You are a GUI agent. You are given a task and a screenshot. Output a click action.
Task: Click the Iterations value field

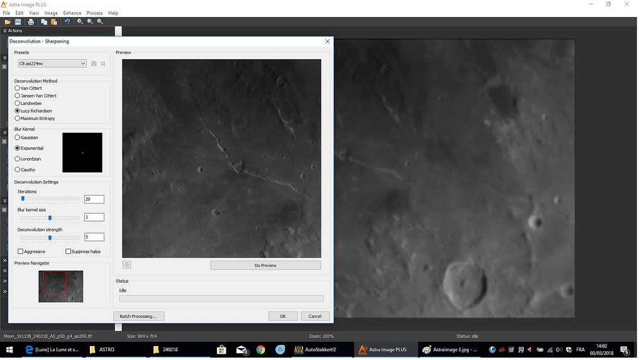tap(94, 200)
